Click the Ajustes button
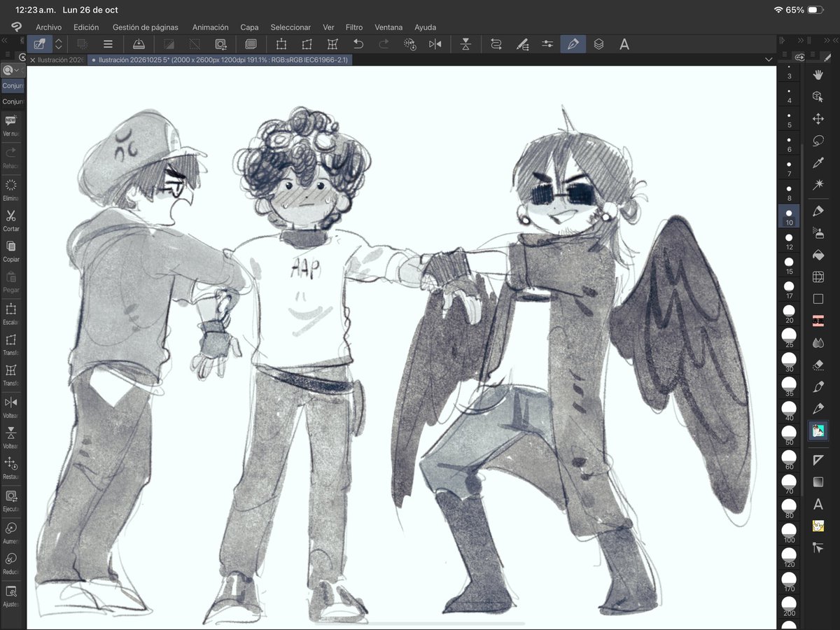840x630 pixels. pyautogui.click(x=11, y=596)
